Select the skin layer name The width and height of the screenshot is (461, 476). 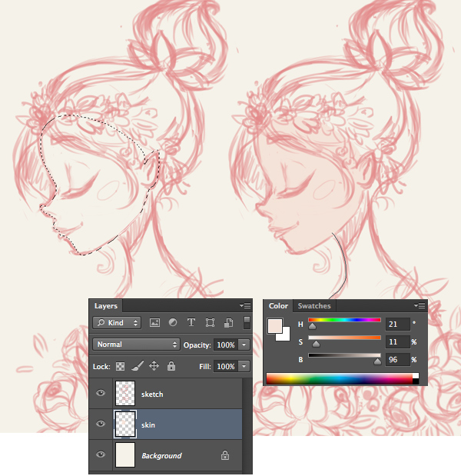[x=148, y=424]
